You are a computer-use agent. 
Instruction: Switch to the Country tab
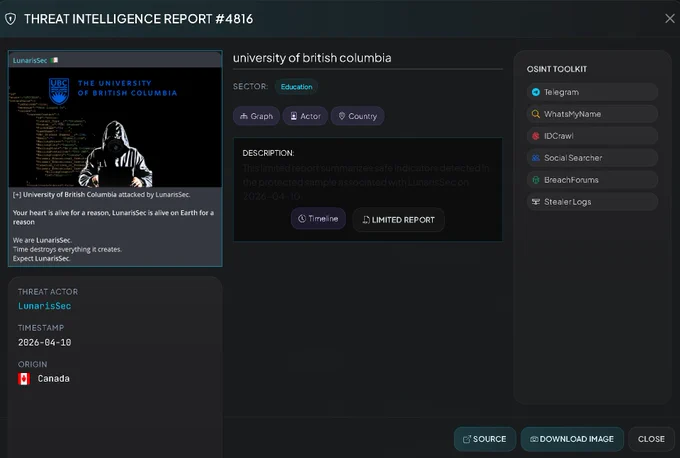coord(358,116)
